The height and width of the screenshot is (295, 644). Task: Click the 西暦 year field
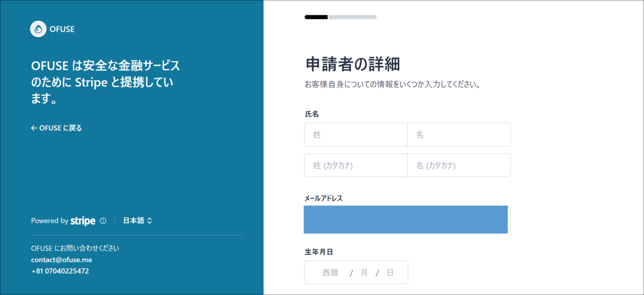coord(331,272)
